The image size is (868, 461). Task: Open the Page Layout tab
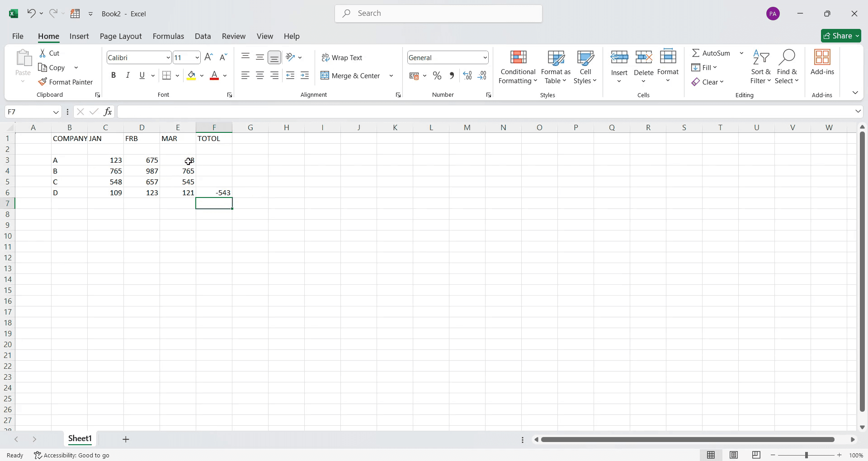click(x=121, y=36)
